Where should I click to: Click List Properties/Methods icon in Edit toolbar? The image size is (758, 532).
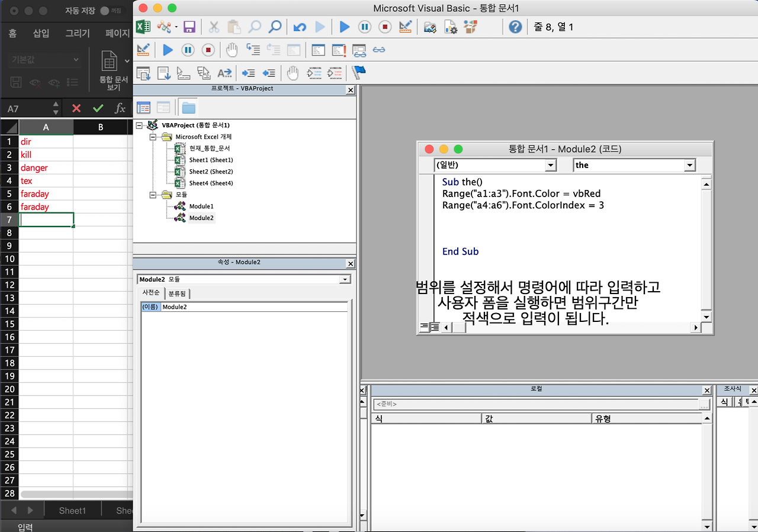(143, 73)
